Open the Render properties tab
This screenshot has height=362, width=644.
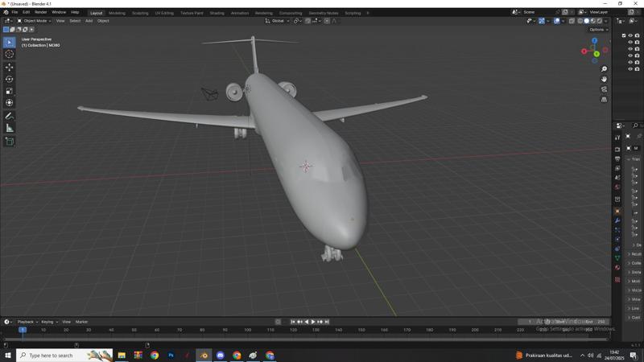617,149
